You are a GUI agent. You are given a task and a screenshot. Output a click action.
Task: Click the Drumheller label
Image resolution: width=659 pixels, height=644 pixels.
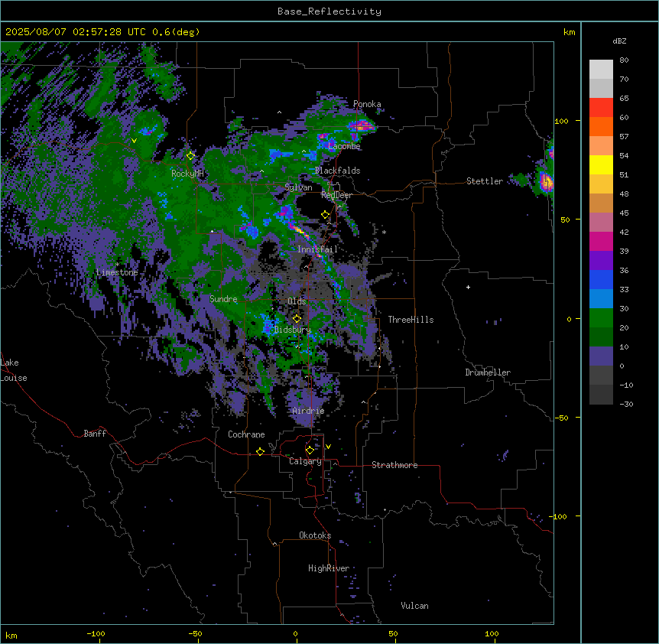[488, 372]
